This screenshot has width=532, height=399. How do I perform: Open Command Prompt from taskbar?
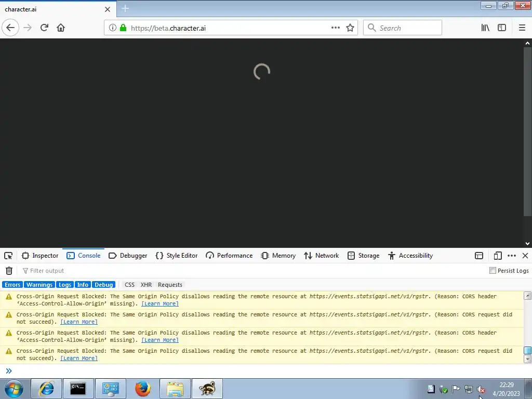pyautogui.click(x=78, y=389)
